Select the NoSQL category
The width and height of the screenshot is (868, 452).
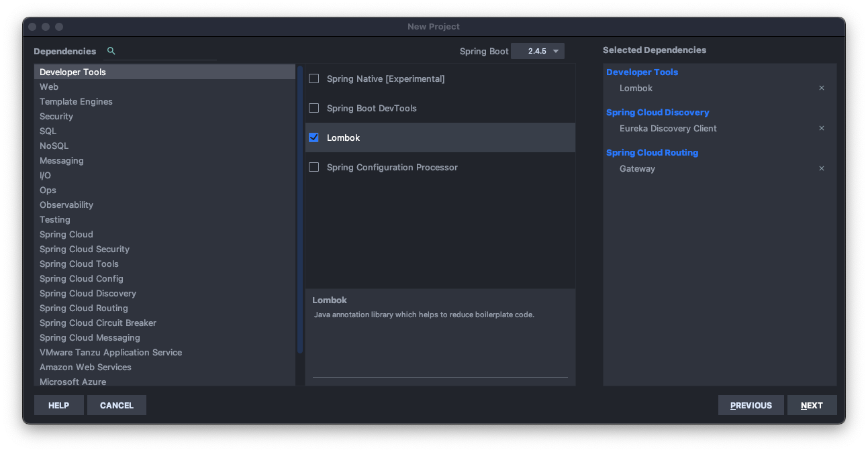click(x=164, y=146)
